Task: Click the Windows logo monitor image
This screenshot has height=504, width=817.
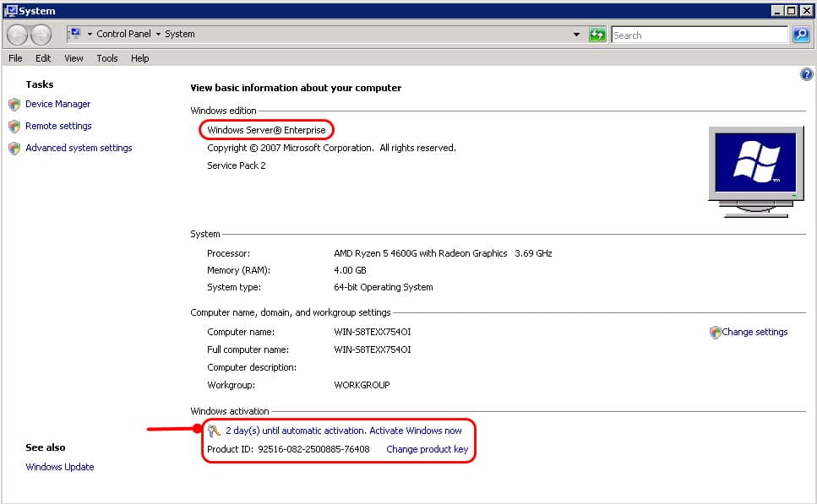Action: pos(755,172)
